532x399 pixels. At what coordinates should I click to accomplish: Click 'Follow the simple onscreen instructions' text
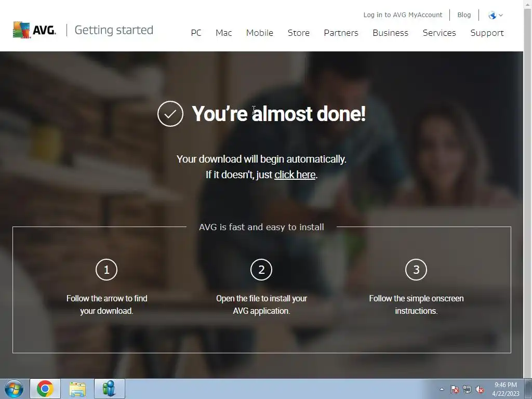pos(416,304)
